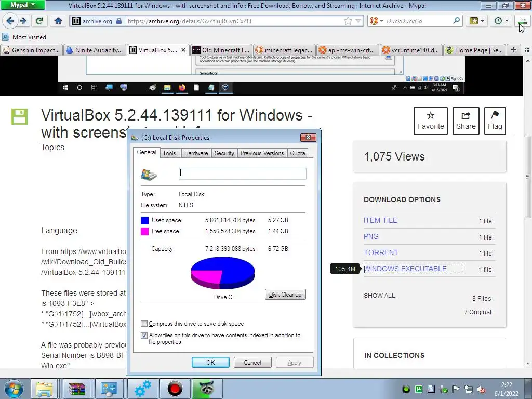Open the Hardware tab in disk properties
This screenshot has height=399, width=532.
coord(196,153)
